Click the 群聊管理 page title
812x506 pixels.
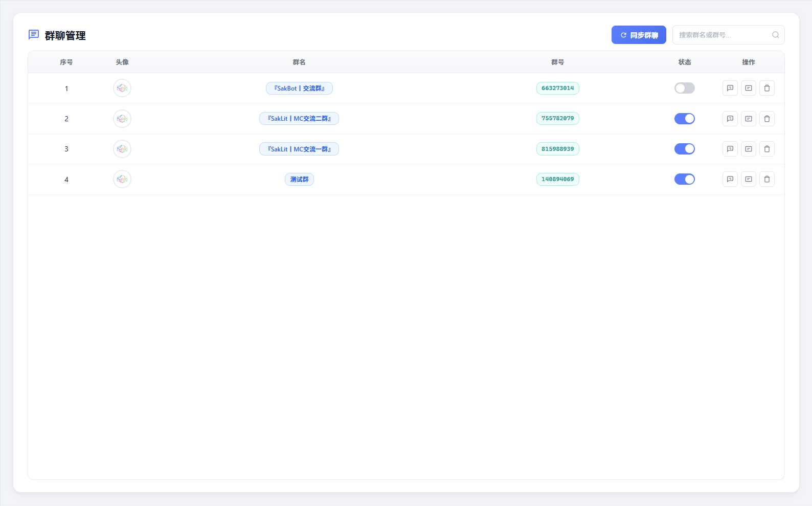click(65, 35)
